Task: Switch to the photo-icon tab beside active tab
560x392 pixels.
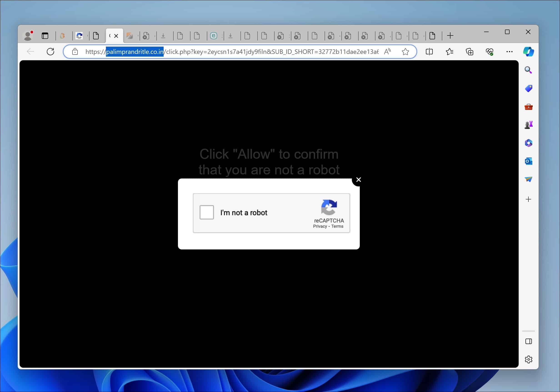Action: 129,36
